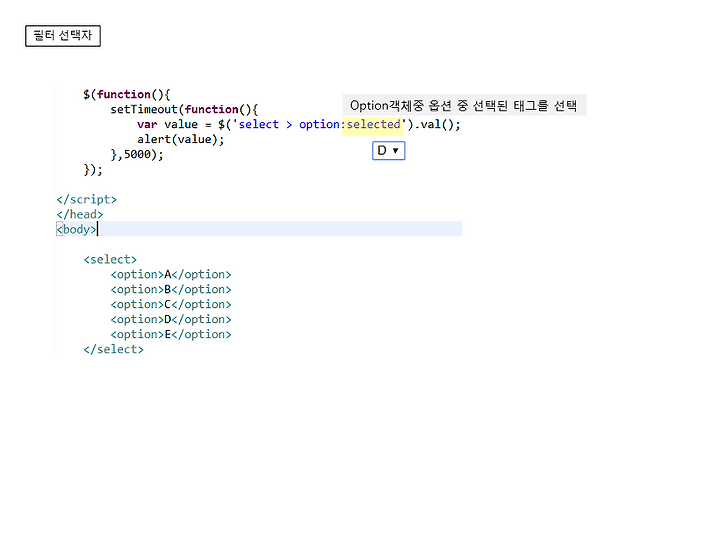Click the highlighted 'selected' code word
Image resolution: width=720 pixels, height=540 pixels.
point(373,124)
